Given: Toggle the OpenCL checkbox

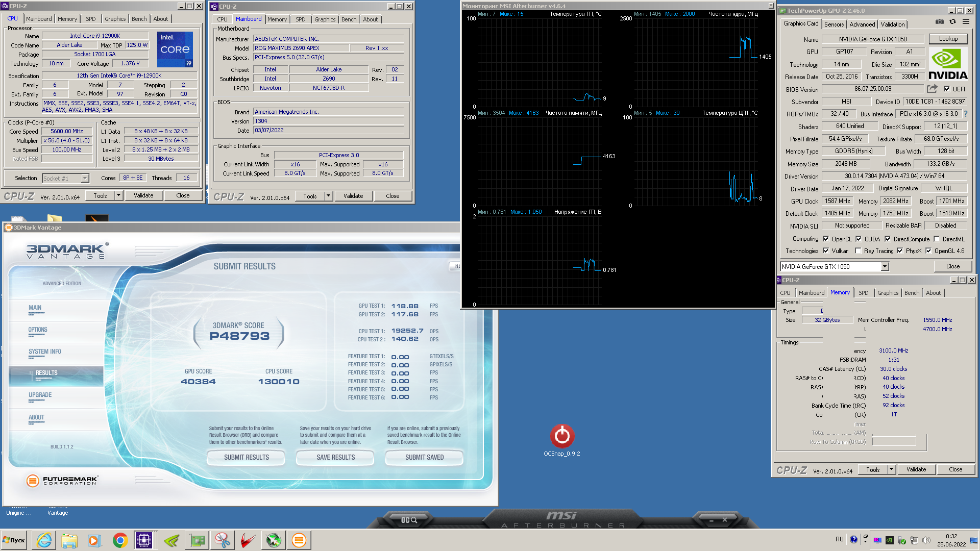Looking at the screenshot, I should (x=826, y=239).
